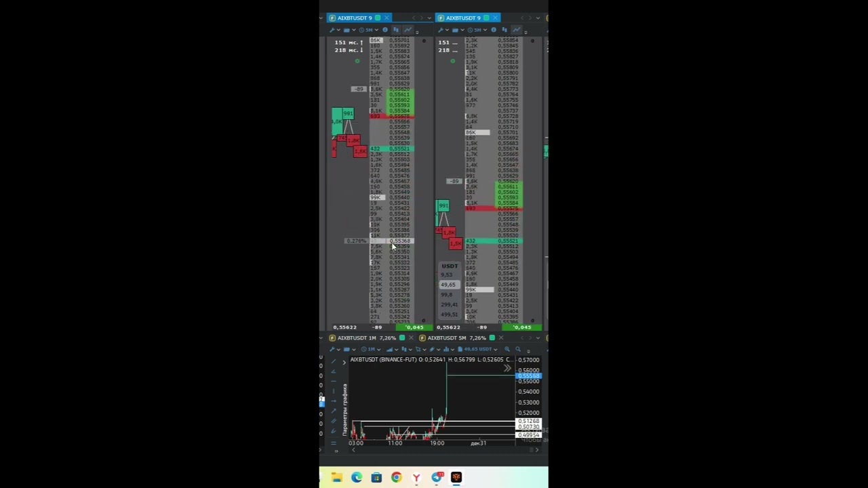Viewport: 868px width, 488px height.
Task: Click zoom in magnifier on chart toolbar
Action: (x=507, y=349)
